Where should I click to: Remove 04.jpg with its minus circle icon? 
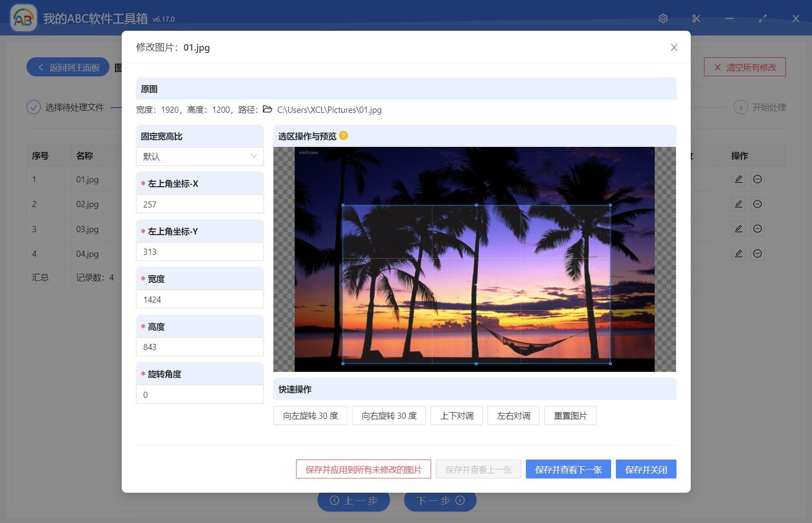coord(757,253)
